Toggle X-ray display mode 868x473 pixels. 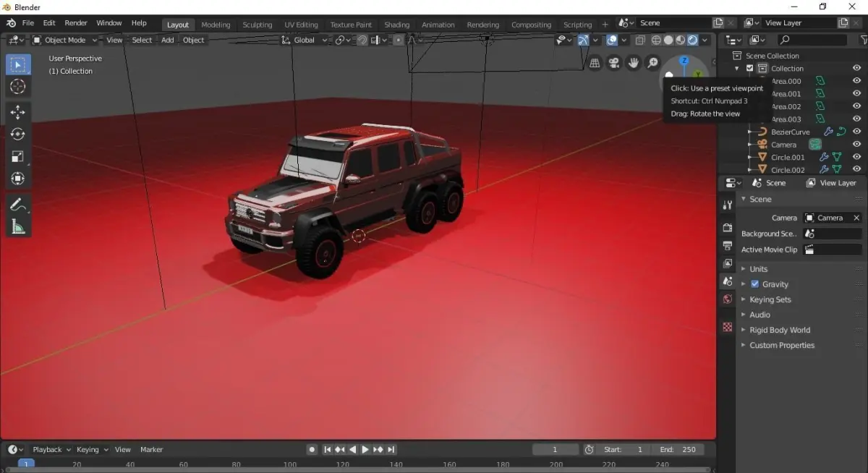point(642,40)
